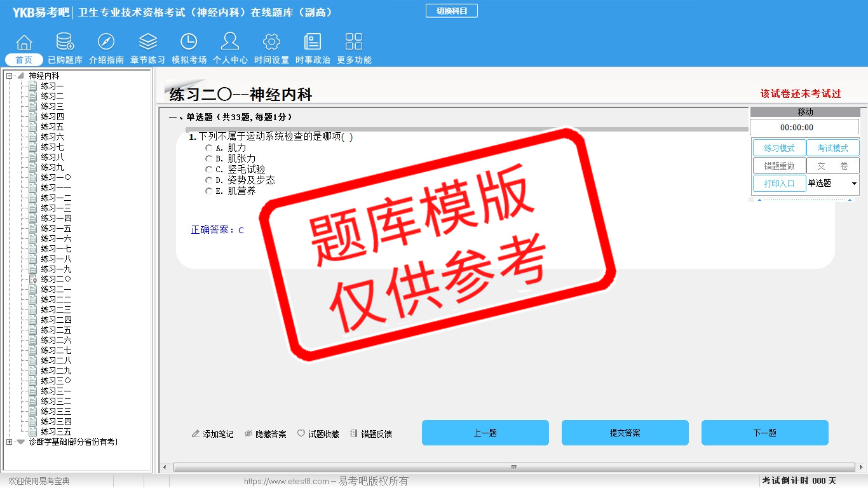The height and width of the screenshot is (488, 868).
Task: Click the horizontal scrollbar left arrow
Action: [x=165, y=468]
